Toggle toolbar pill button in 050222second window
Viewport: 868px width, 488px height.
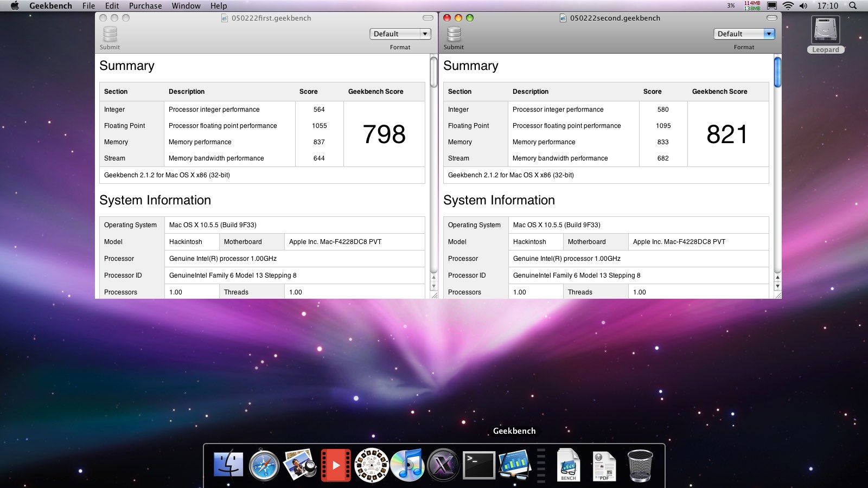772,18
